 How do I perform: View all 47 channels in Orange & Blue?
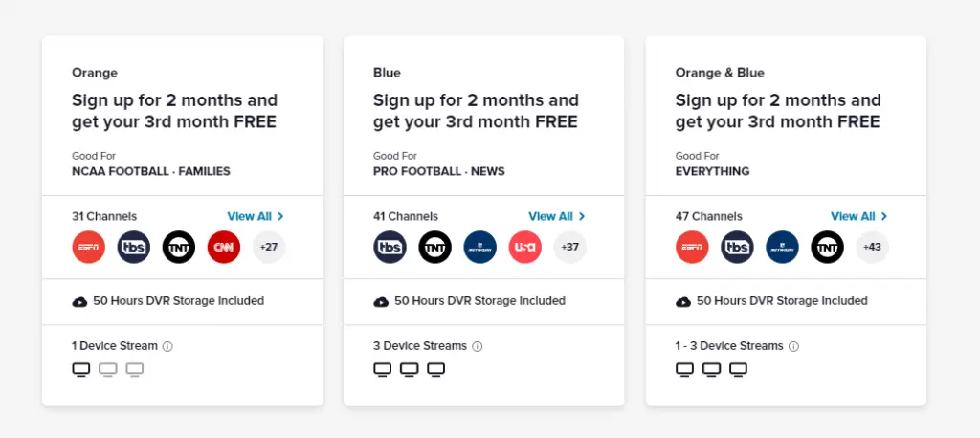[859, 216]
